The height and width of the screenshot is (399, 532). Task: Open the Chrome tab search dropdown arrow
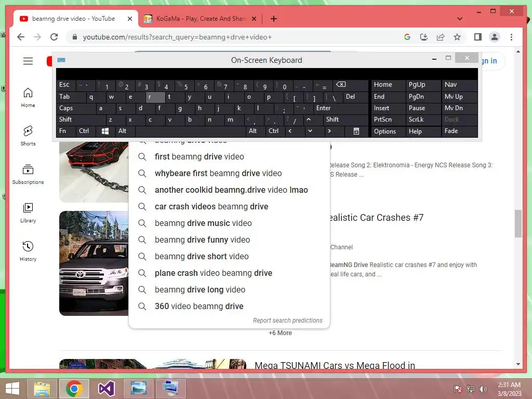click(x=460, y=19)
